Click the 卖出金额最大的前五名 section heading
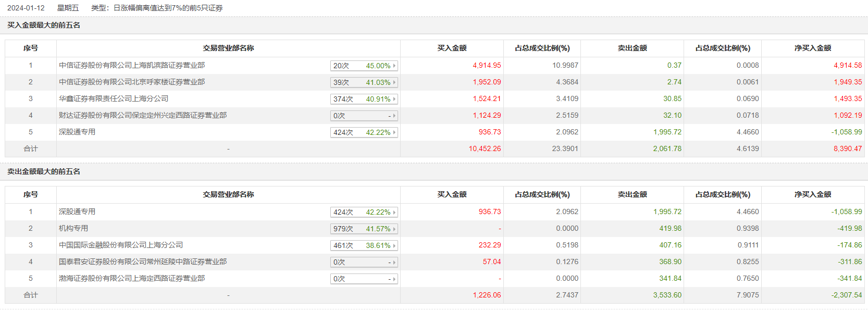 [44, 171]
